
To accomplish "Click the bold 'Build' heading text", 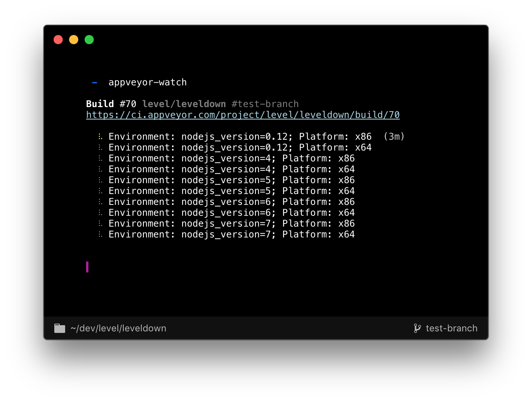I will [x=100, y=104].
